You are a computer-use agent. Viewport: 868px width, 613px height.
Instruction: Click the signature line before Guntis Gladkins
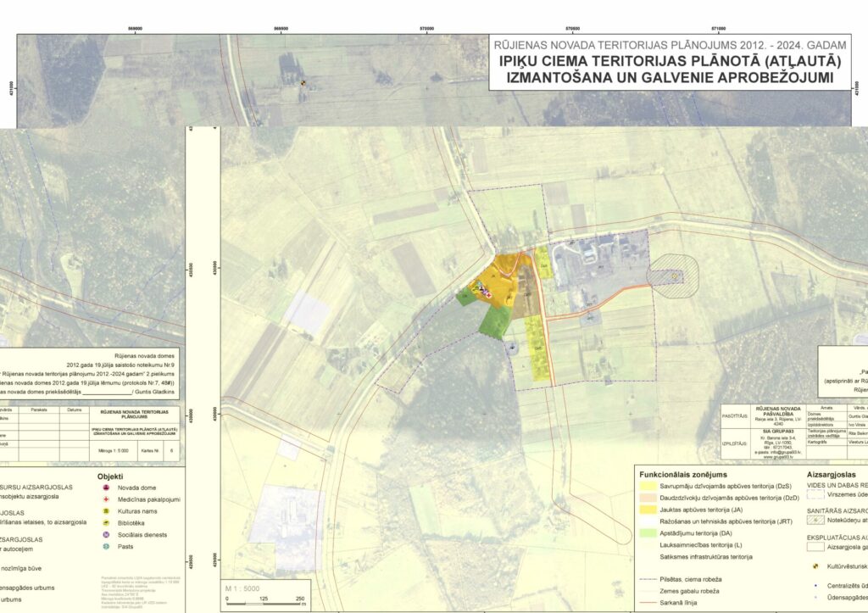[107, 393]
